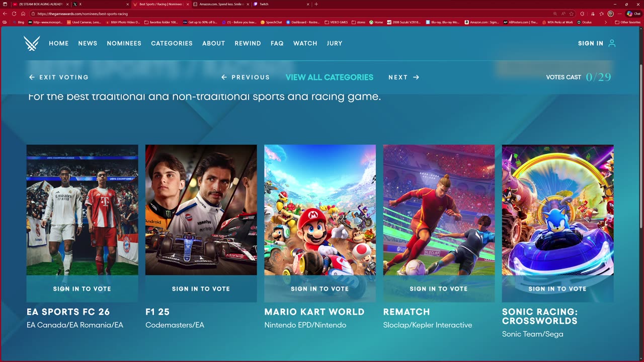Go to the NEXT category

[x=404, y=77]
